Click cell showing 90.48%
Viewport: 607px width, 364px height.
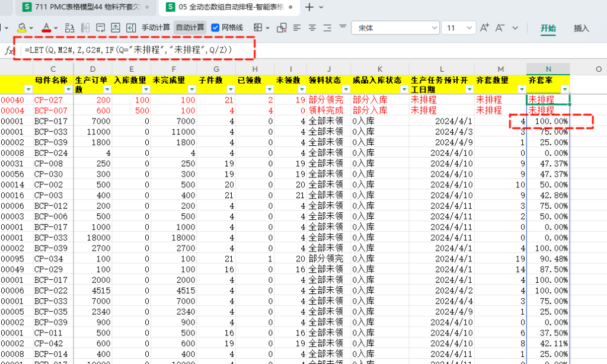point(548,258)
